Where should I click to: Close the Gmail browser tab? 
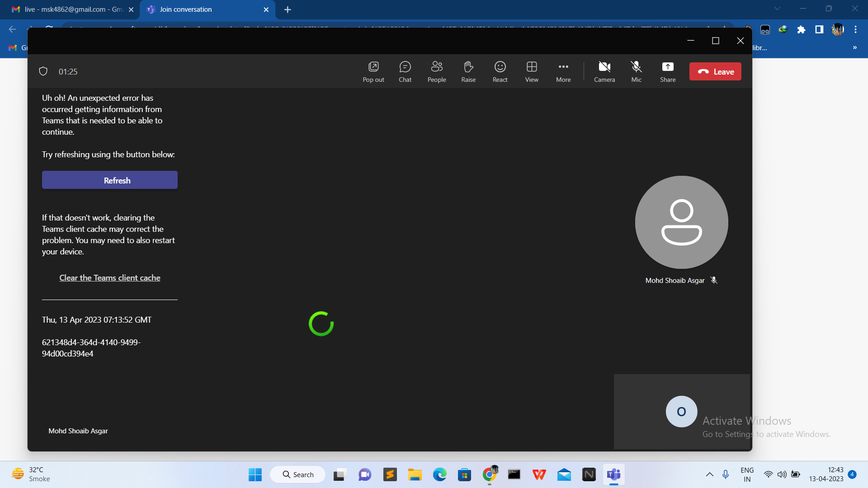tap(131, 9)
